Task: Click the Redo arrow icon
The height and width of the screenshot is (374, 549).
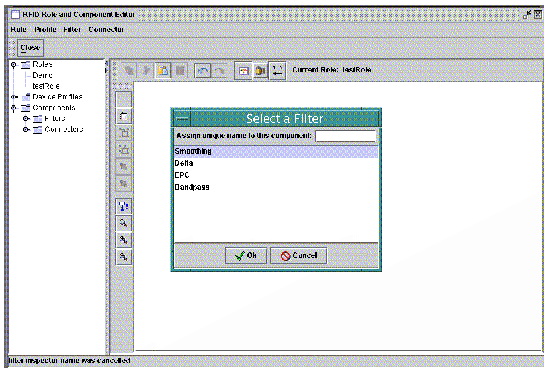Action: tap(220, 71)
